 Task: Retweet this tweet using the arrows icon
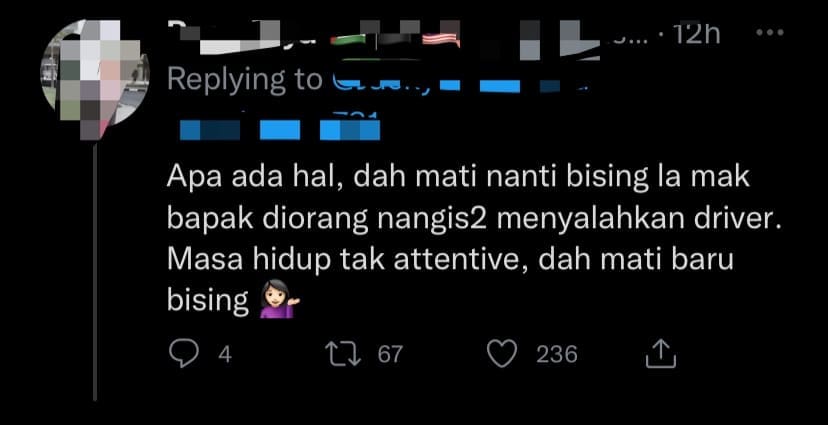(343, 354)
